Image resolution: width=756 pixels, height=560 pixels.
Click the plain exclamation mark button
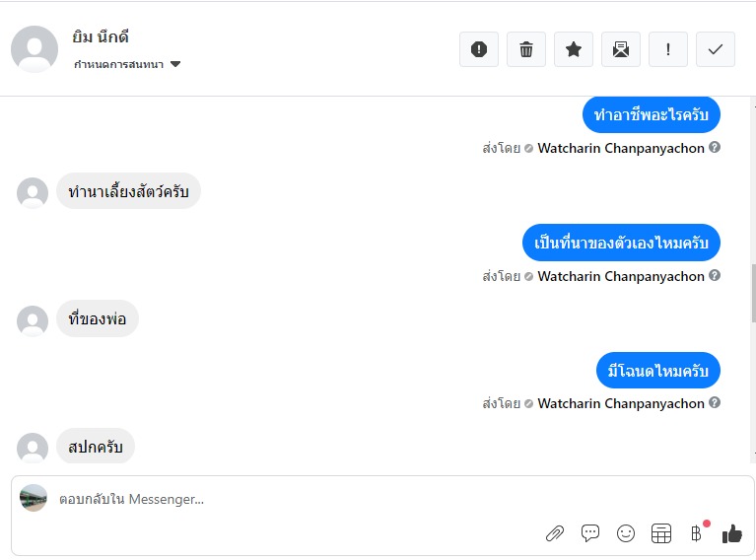[x=668, y=49]
